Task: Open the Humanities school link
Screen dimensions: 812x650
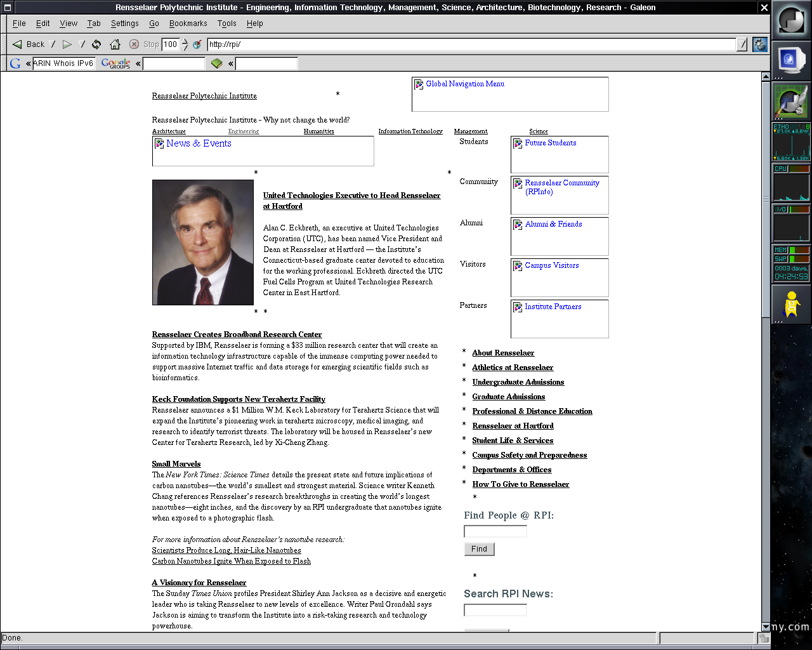Action: tap(318, 131)
